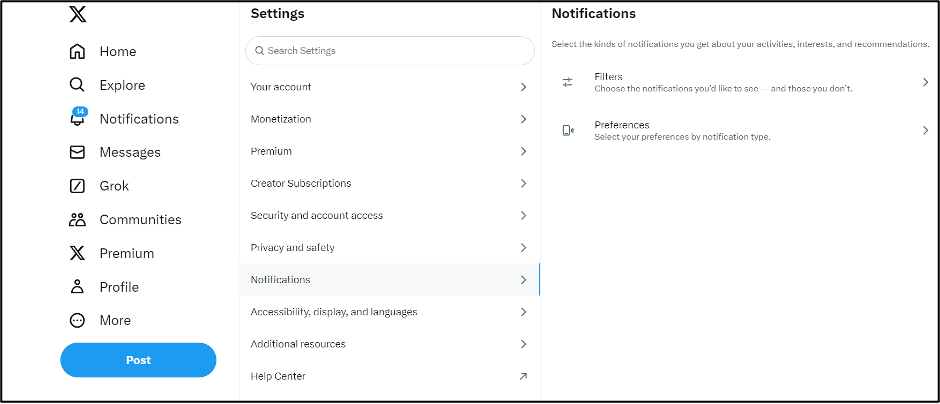The height and width of the screenshot is (404, 940).
Task: Click the Preferences phone vibration icon
Action: pyautogui.click(x=568, y=130)
